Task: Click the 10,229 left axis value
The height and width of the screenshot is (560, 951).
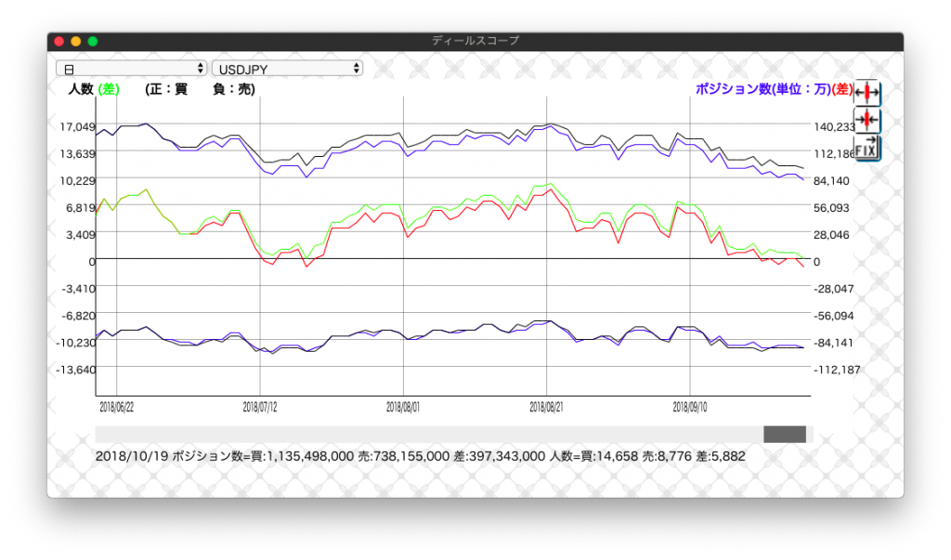Action: point(78,181)
